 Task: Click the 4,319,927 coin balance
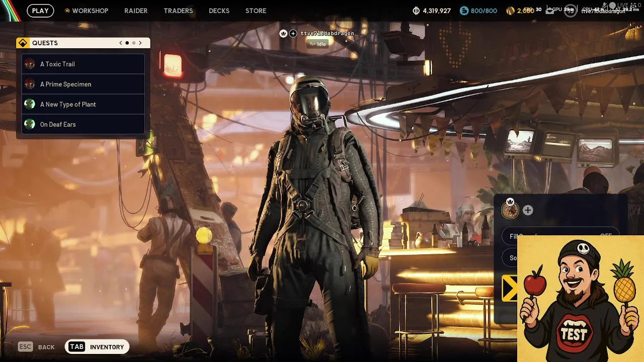click(x=436, y=11)
